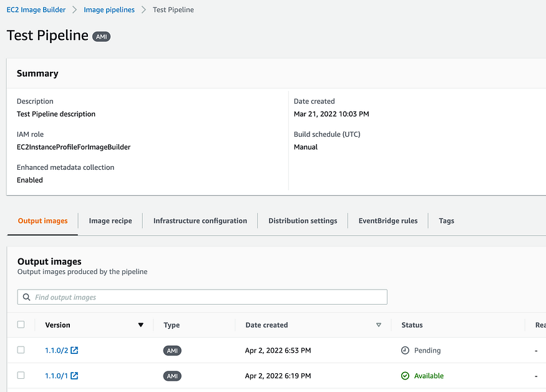The image size is (546, 392).
Task: Sort by Date created using the arrow
Action: coord(379,325)
